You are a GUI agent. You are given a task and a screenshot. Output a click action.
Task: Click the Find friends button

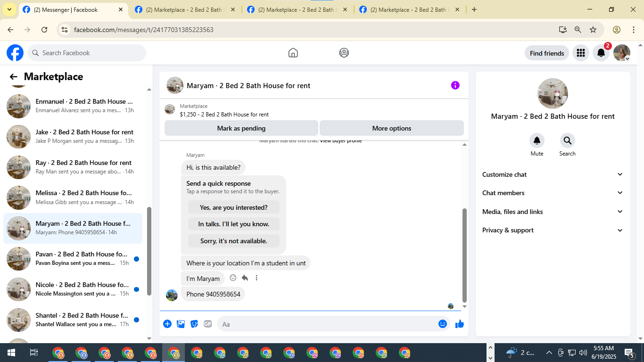click(547, 53)
